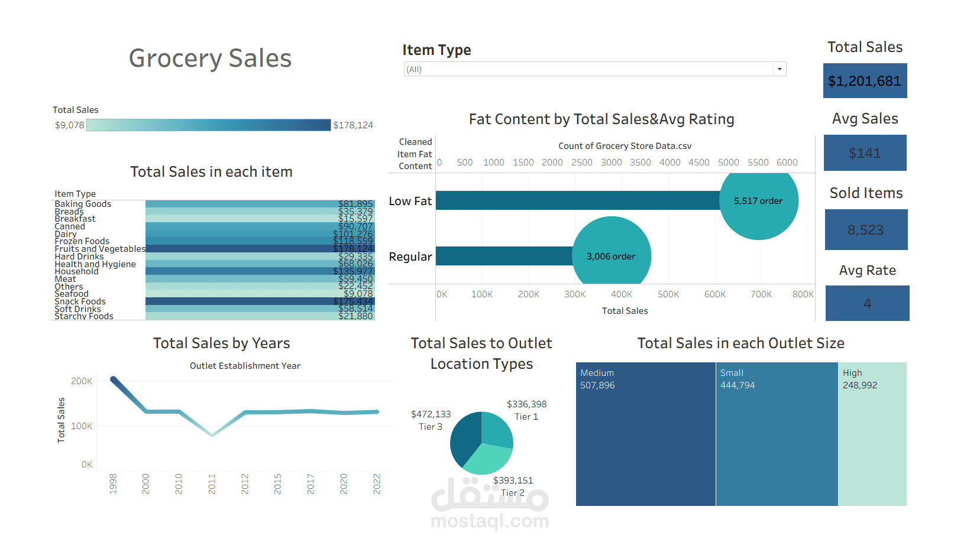Image resolution: width=980 pixels, height=542 pixels.
Task: Click the Canned $90,707 bar
Action: click(260, 226)
